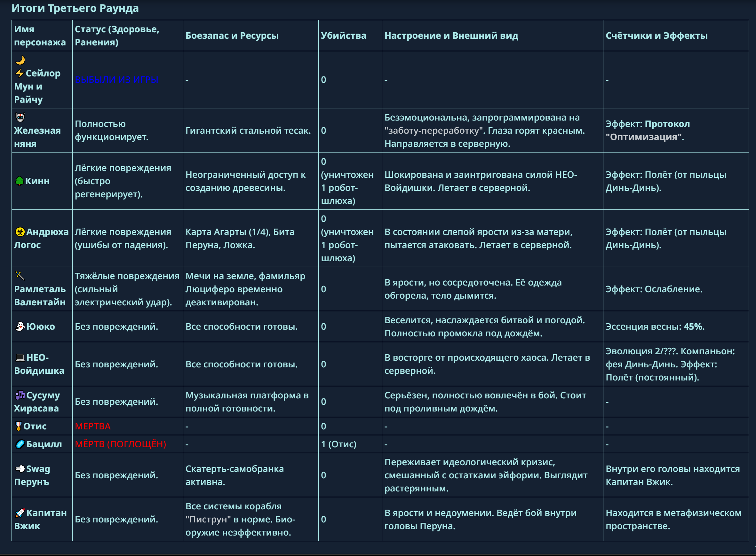This screenshot has height=556, width=756.
Task: Click the blue ВЫБЫЛИ ИЗ ИГРЫ text
Action: click(x=116, y=80)
